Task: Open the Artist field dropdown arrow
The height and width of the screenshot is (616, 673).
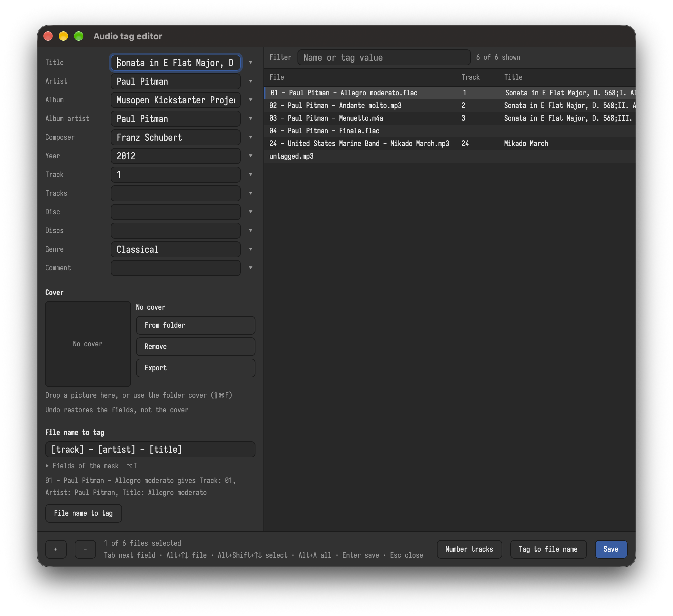Action: pyautogui.click(x=250, y=81)
